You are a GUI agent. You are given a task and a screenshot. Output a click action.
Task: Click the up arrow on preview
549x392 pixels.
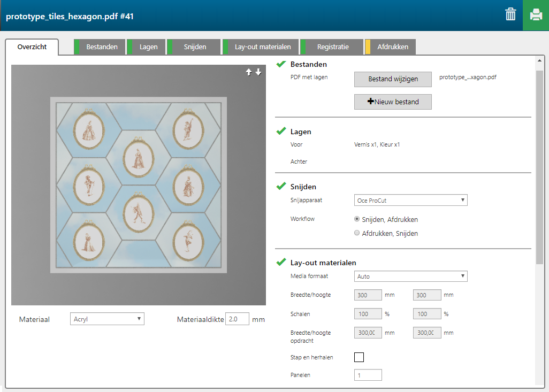point(249,72)
